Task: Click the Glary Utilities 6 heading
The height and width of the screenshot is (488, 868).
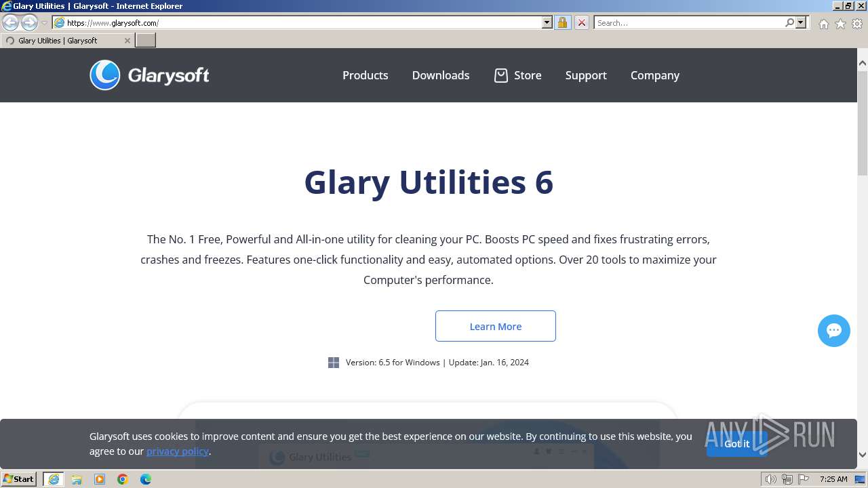Action: [429, 182]
